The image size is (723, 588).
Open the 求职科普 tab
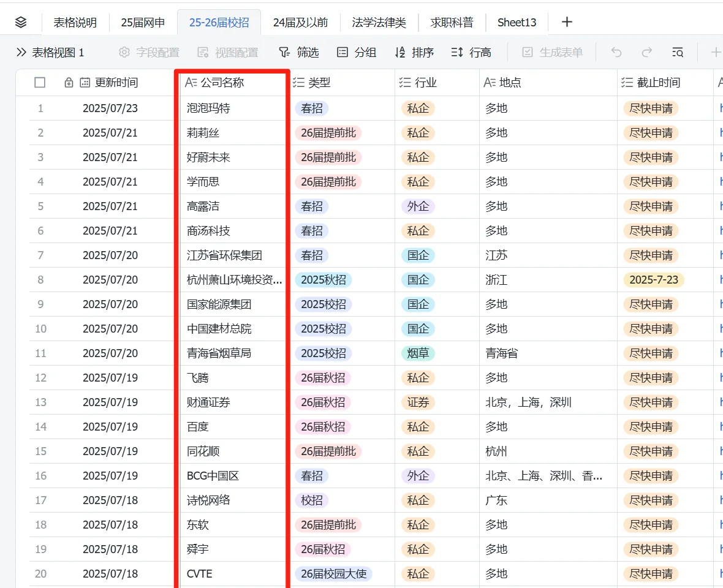[452, 22]
